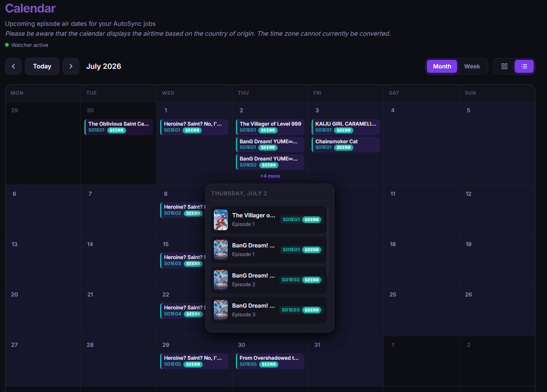Screen dimensions: 547x392
Task: Select June 29 cell
Action: pos(43,143)
